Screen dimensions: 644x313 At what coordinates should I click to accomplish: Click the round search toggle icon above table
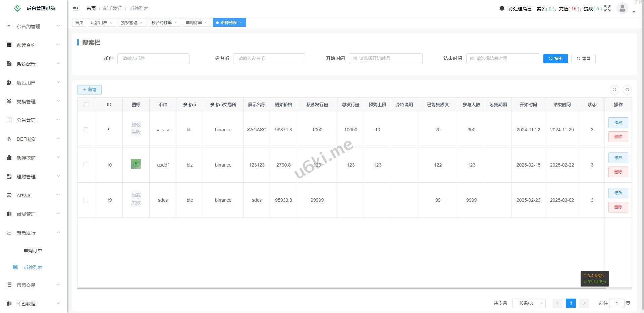614,89
